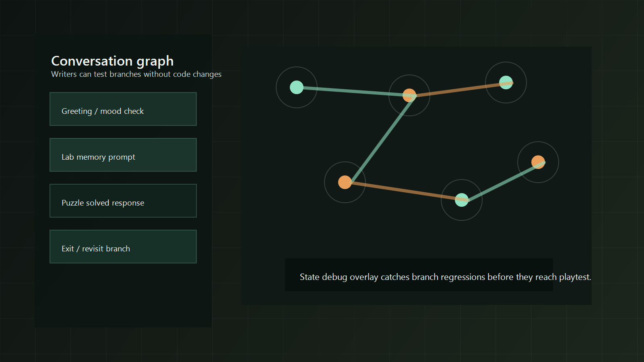Click the circle outline around the top-left node
The width and height of the screenshot is (644, 362).
coord(296,67)
